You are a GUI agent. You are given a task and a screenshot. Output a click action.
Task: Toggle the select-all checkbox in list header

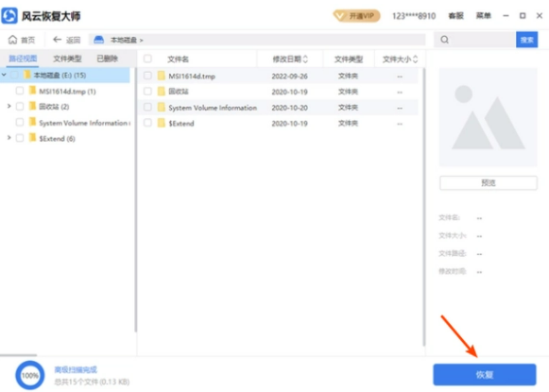[x=147, y=59]
